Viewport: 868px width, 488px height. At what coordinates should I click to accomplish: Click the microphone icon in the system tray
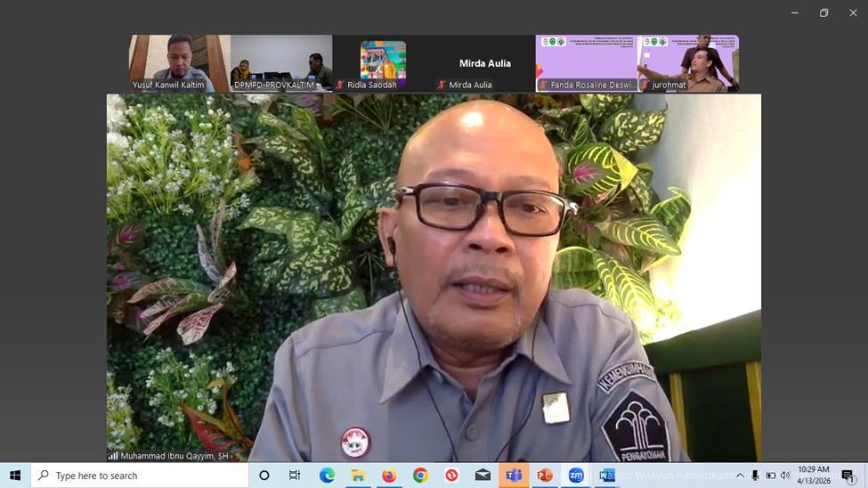tap(755, 476)
